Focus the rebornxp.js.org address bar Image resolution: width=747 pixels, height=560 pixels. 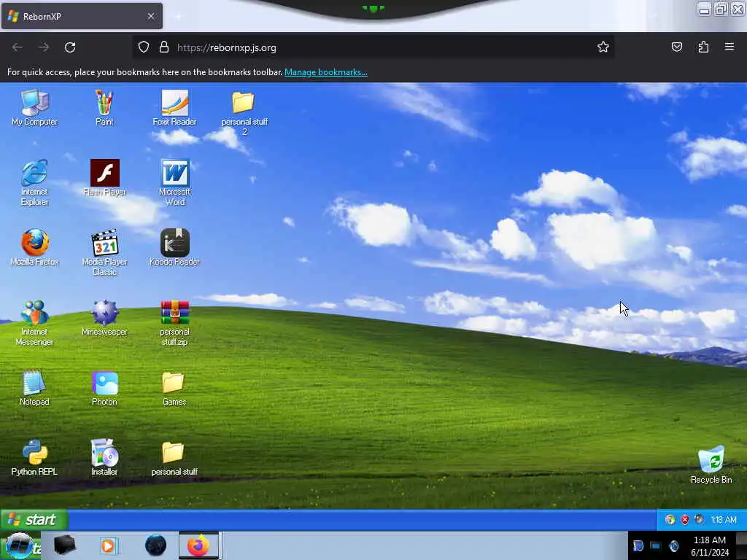coord(373,47)
